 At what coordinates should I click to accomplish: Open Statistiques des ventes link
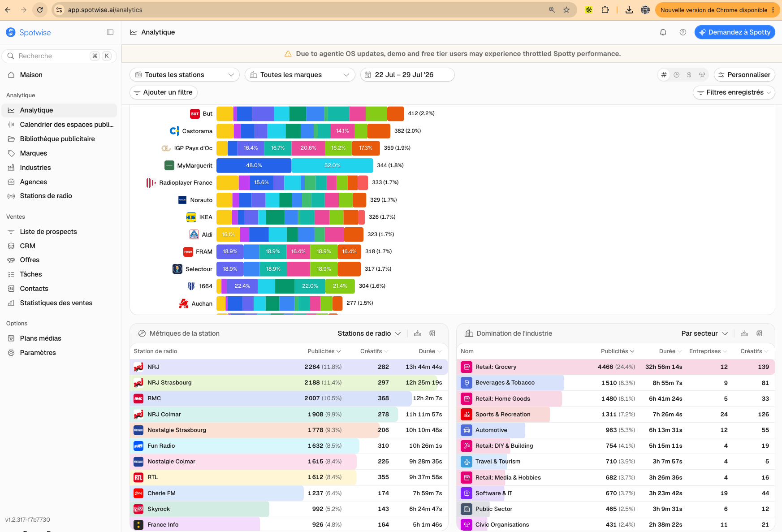click(x=59, y=303)
